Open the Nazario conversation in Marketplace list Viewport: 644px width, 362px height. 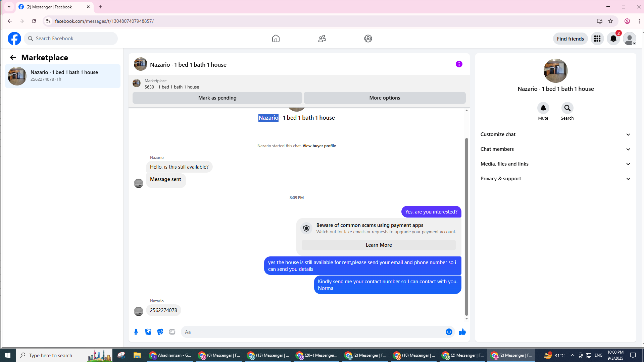[x=63, y=76]
